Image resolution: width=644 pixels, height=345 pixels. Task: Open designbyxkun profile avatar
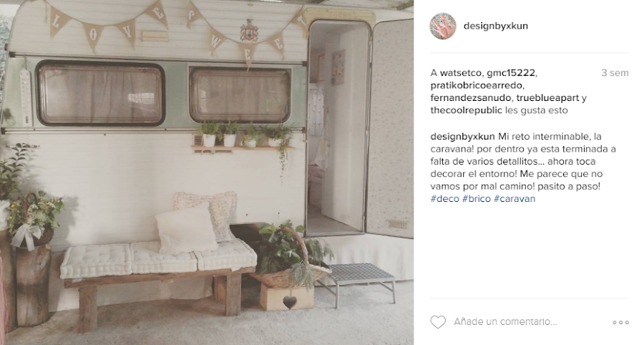pyautogui.click(x=443, y=26)
